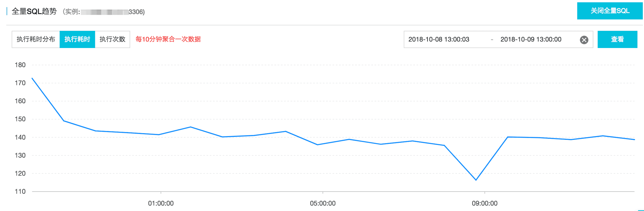Click the 05:00:00 x-axis label
Screen dimensions: 644x211
click(323, 203)
